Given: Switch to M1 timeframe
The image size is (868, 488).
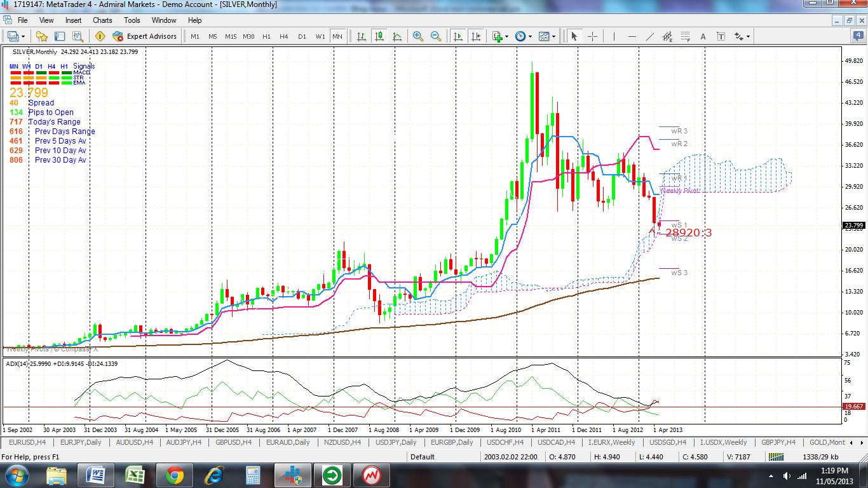Looking at the screenshot, I should [195, 36].
